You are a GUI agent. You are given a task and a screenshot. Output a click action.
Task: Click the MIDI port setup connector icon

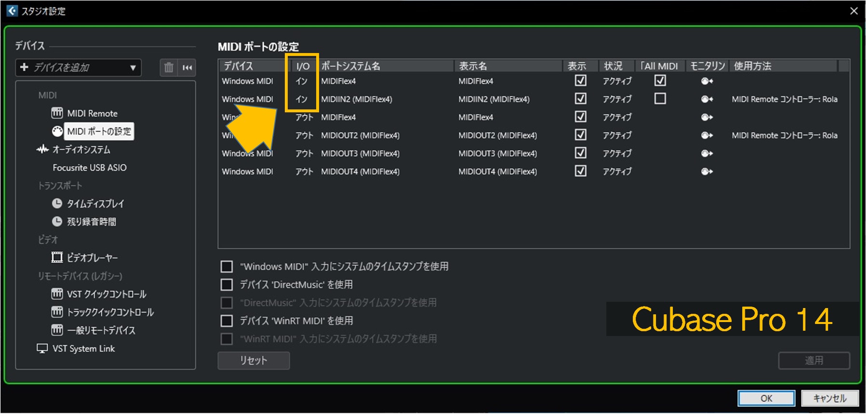(57, 131)
